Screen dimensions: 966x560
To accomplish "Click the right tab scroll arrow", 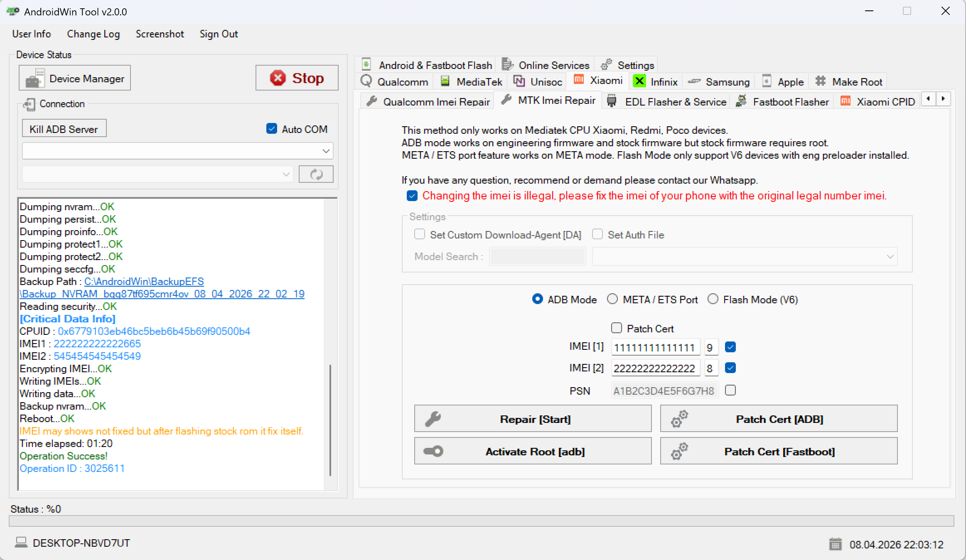I will (943, 99).
